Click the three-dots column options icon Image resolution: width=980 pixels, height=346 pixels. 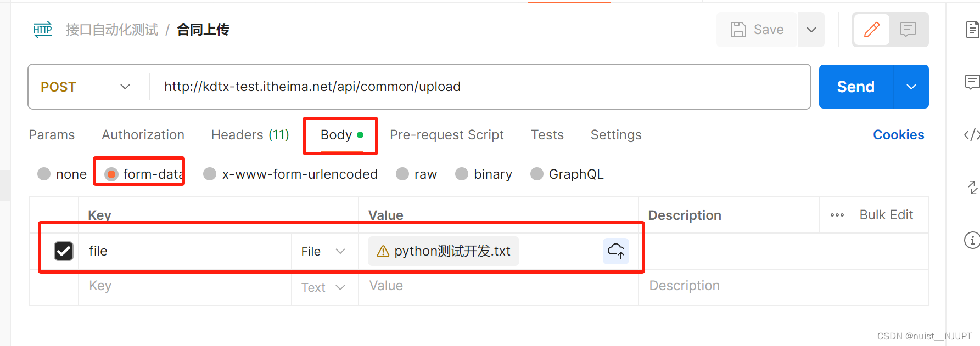pyautogui.click(x=837, y=215)
